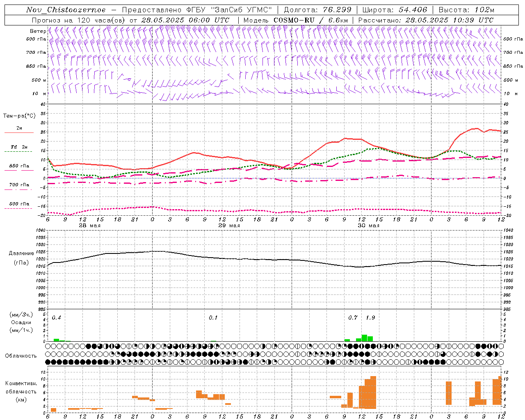Screen dimensions: 525x420
Task: Click the station title Nov_Chistoozernoe
Action: (66, 10)
